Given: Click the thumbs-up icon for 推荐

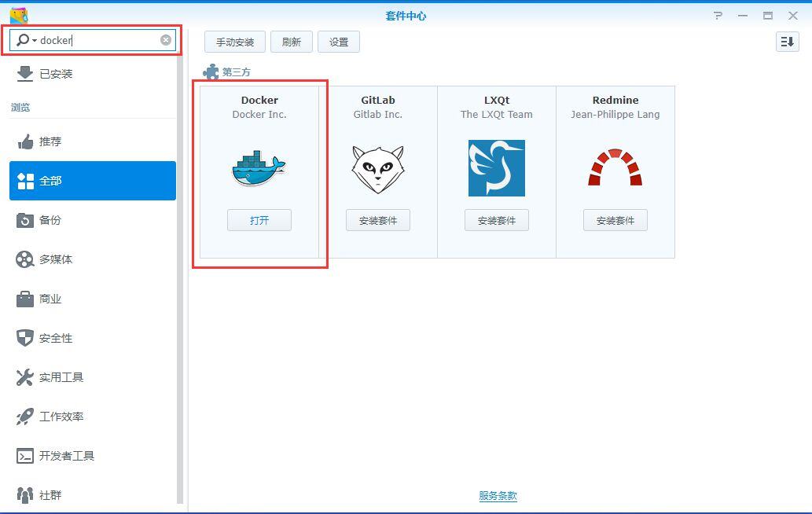Looking at the screenshot, I should [x=25, y=141].
